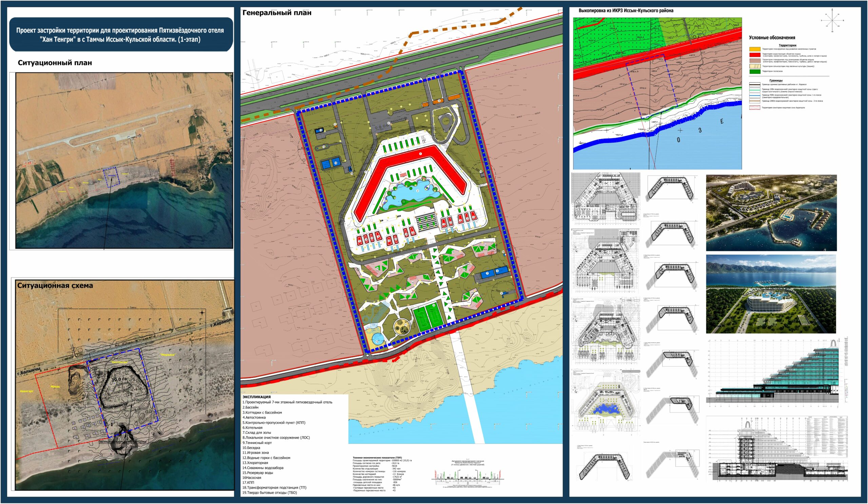Click the Экспликация list heading
The height and width of the screenshot is (504, 868).
[256, 397]
